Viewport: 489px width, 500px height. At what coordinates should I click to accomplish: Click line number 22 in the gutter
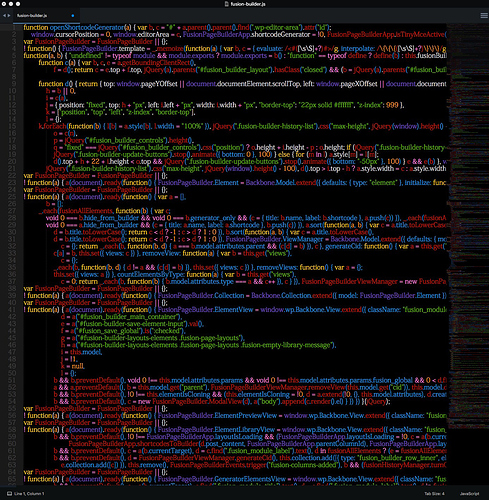(12, 176)
